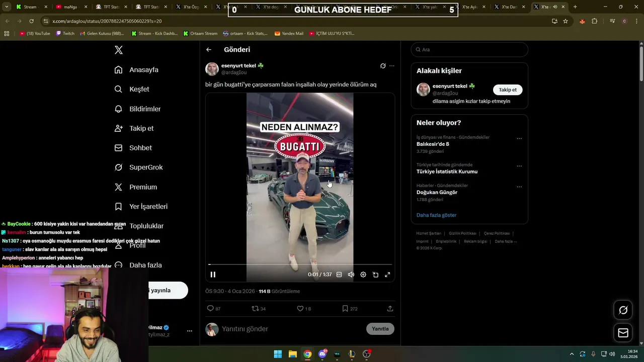Open Gizlilik Politikası footer link

pos(462,233)
